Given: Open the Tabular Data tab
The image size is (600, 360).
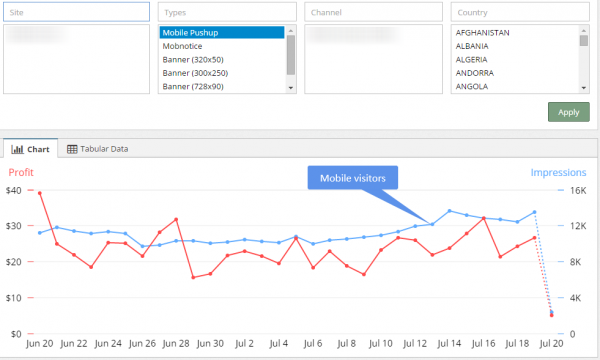Looking at the screenshot, I should pos(98,149).
